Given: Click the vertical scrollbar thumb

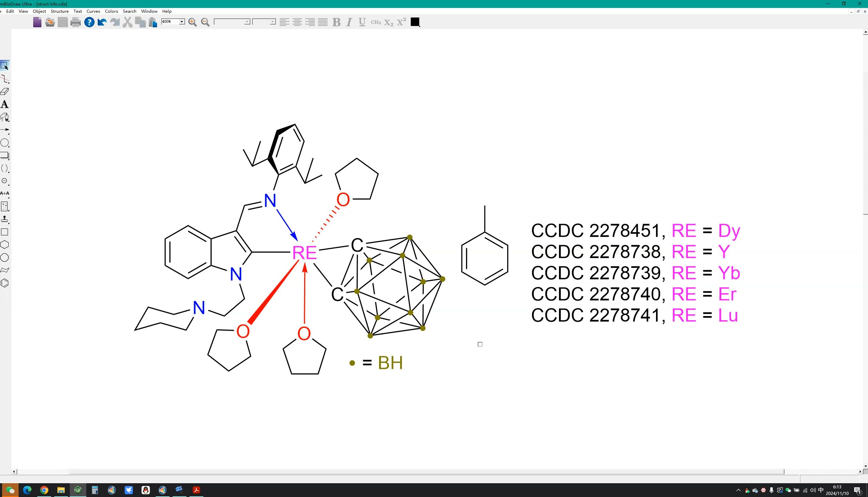Looking at the screenshot, I should (x=865, y=143).
